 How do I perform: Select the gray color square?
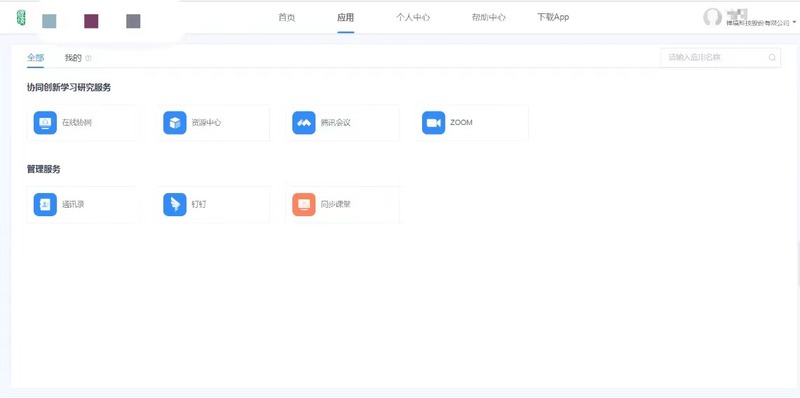click(133, 21)
